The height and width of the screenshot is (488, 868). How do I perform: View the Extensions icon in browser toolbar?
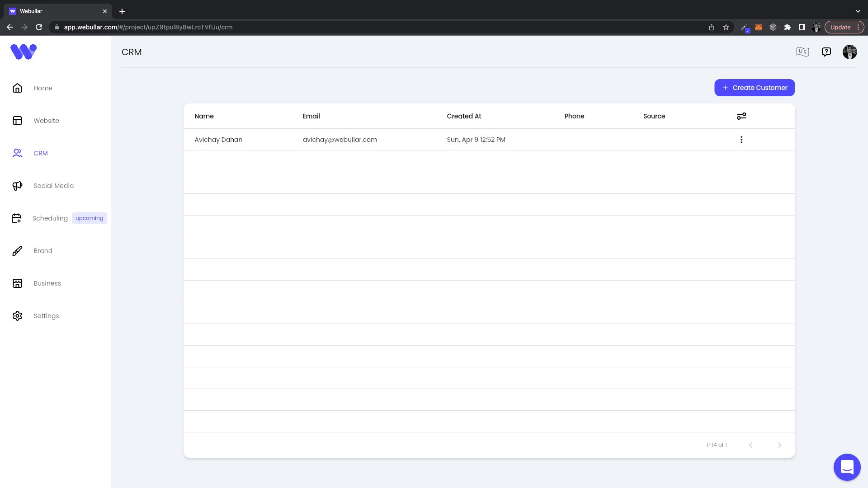point(787,28)
